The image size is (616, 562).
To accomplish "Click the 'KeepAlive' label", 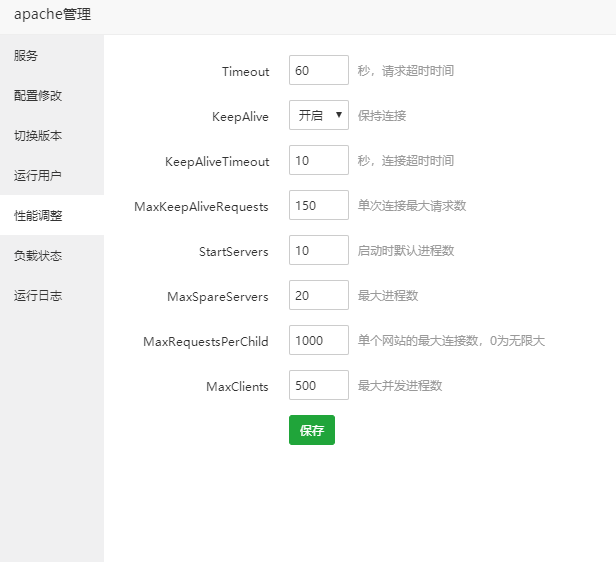I will coord(240,117).
